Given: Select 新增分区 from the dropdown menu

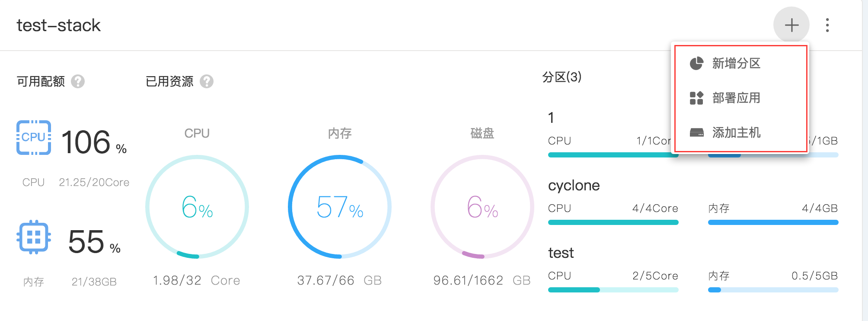Looking at the screenshot, I should [x=736, y=64].
